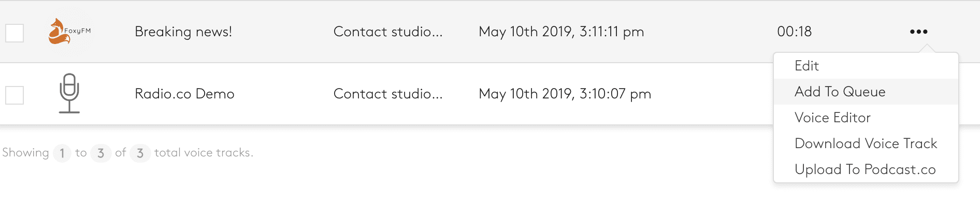Open the three-dot options menu
The image size is (980, 202).
(x=918, y=32)
